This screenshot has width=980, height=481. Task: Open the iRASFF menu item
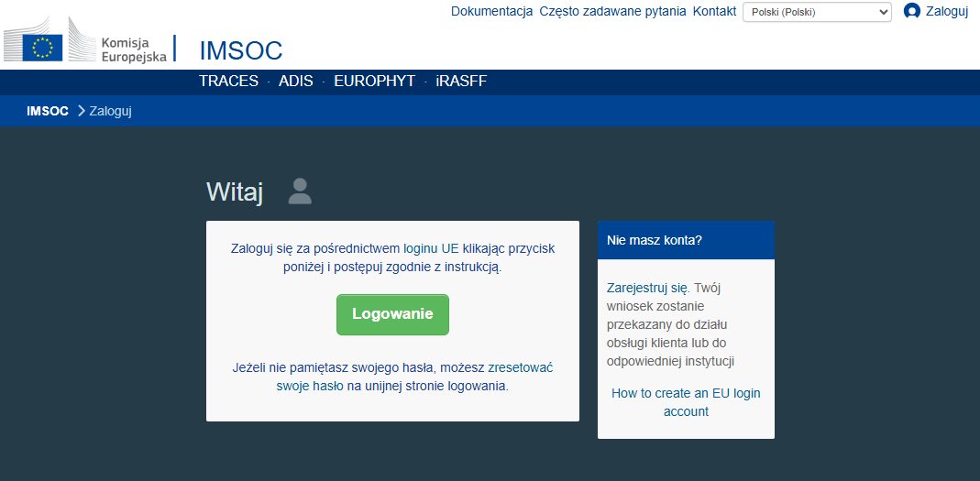pyautogui.click(x=461, y=82)
